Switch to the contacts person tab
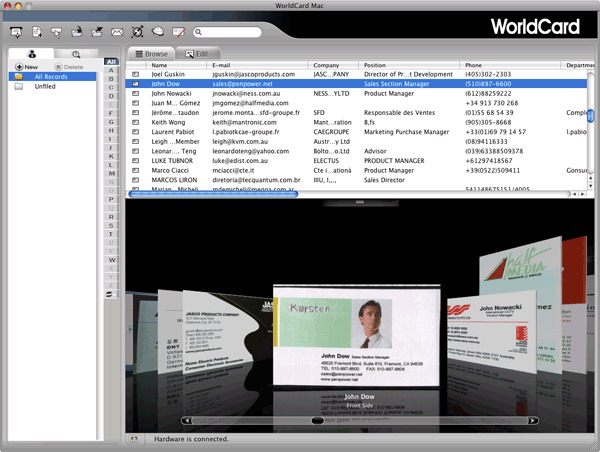Screen dimensions: 600x452 (x=32, y=54)
